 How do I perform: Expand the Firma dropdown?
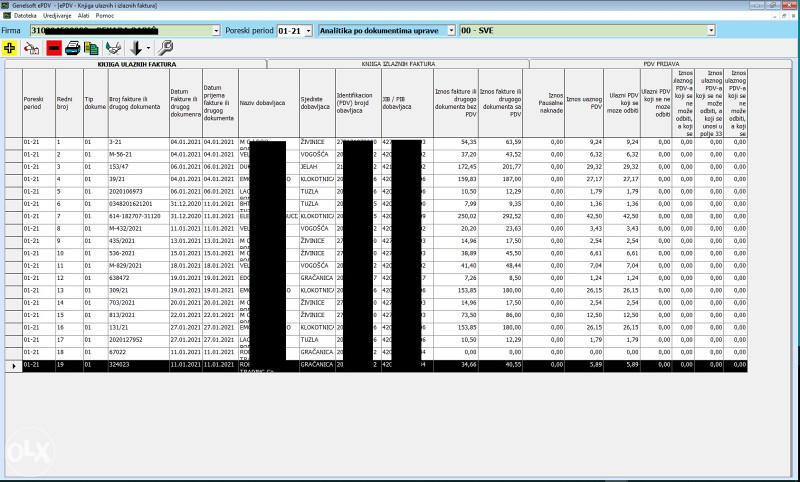pos(216,31)
